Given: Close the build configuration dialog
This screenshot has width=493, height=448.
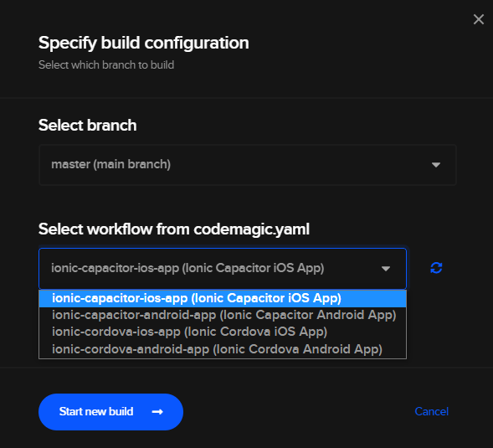Looking at the screenshot, I should pos(479,19).
